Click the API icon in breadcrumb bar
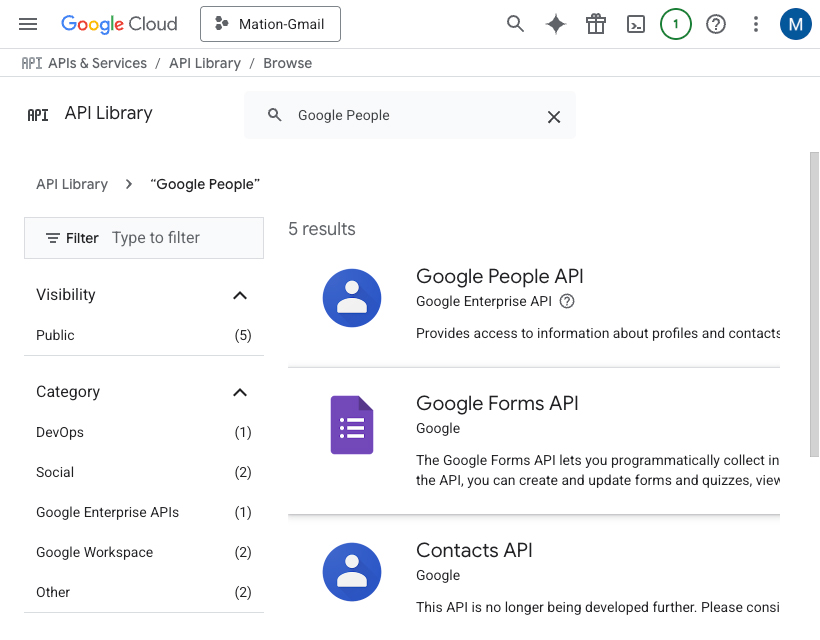 point(31,63)
